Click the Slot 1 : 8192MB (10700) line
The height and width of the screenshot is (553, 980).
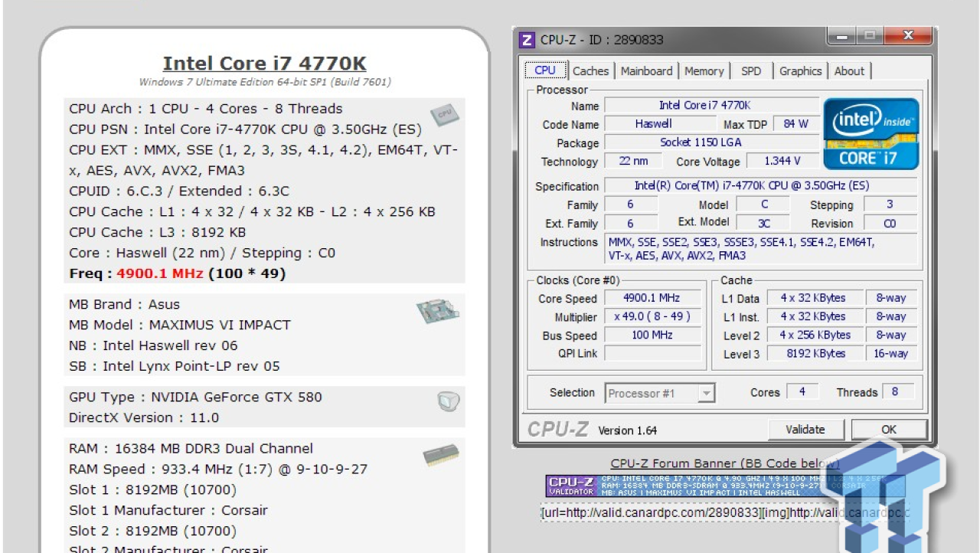point(152,489)
